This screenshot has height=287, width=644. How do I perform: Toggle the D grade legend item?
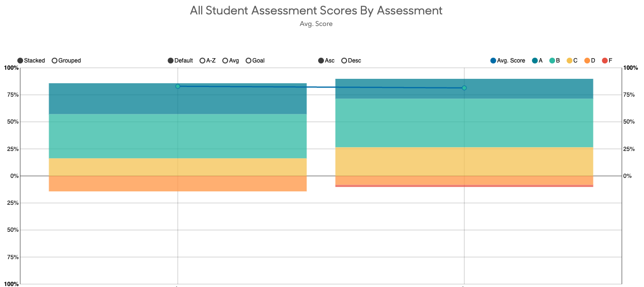pyautogui.click(x=587, y=61)
